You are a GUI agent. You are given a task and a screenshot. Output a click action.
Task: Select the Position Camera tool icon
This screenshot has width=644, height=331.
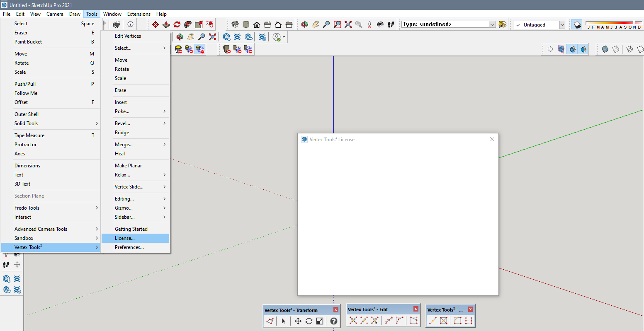click(x=369, y=24)
